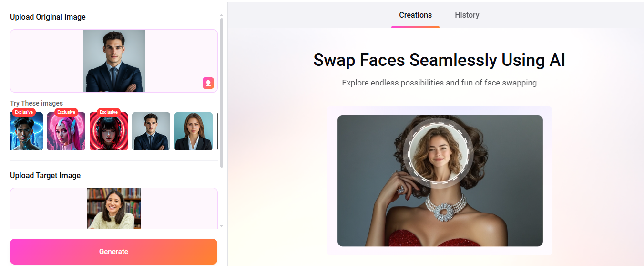644x266 pixels.
Task: Click the uploaded target image of smiling woman
Action: pos(114,208)
